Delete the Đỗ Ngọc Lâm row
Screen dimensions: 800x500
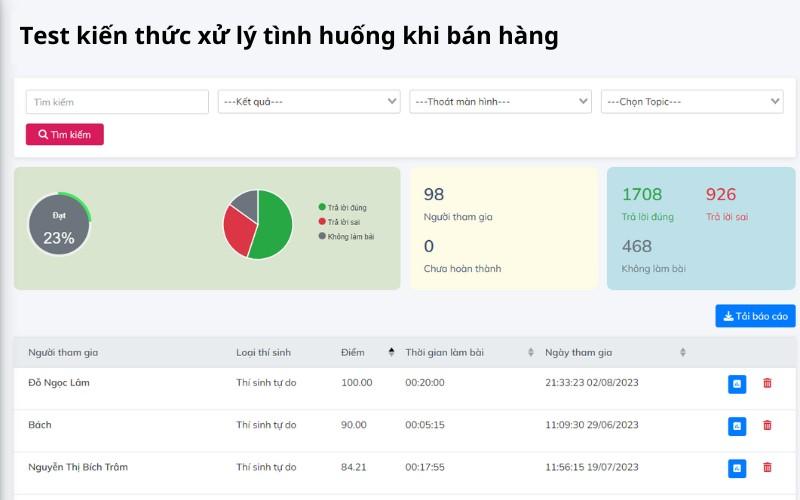point(767,383)
